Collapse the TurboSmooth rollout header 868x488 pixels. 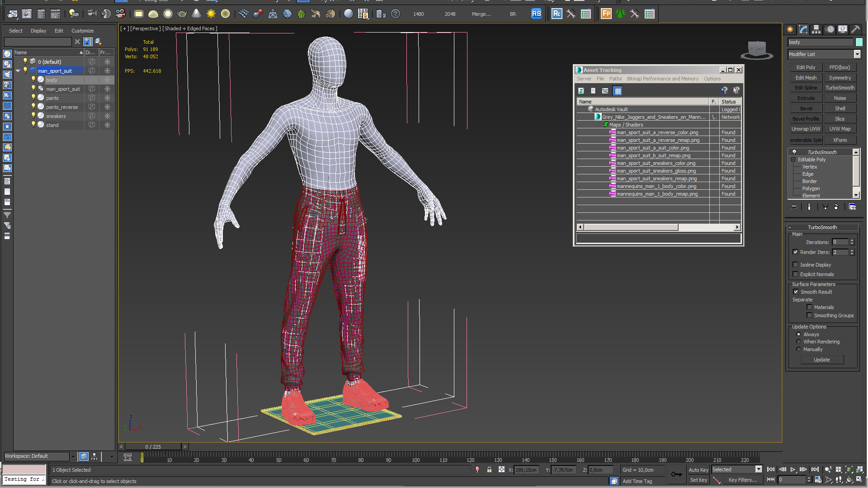click(822, 227)
